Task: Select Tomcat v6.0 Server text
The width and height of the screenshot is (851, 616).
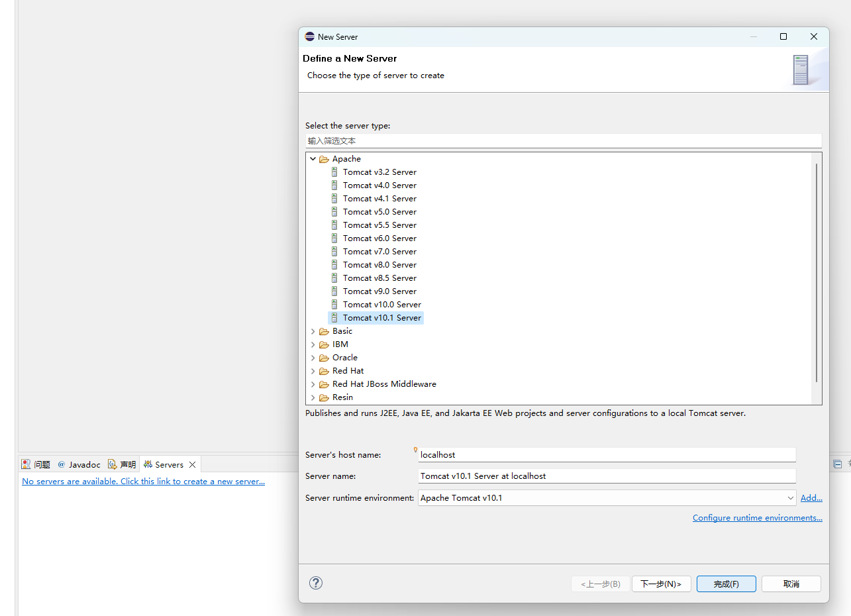Action: 379,238
